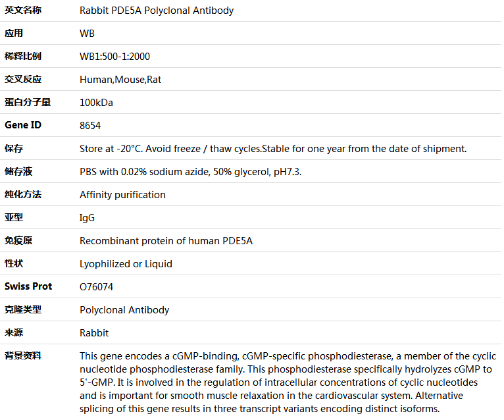
Task: Click the 英文名称 row label
Action: (23, 11)
